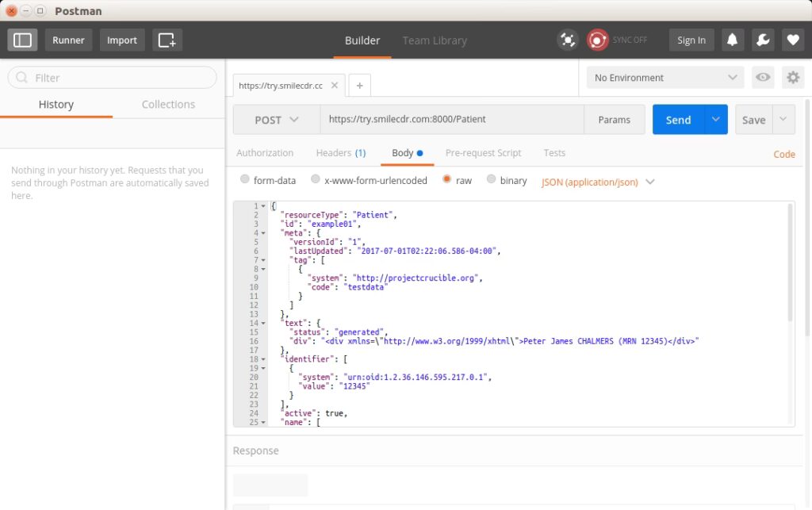Choose the binary body type
This screenshot has width=812, height=510.
tap(492, 180)
